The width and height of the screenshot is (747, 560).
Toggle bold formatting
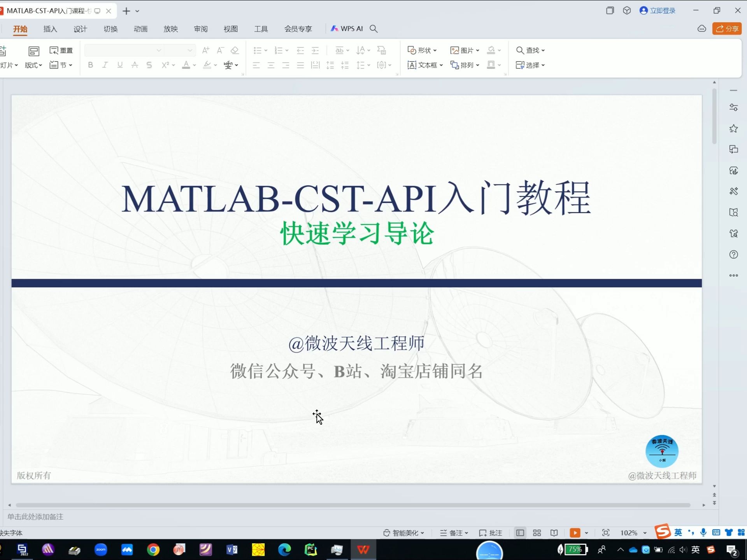point(90,65)
